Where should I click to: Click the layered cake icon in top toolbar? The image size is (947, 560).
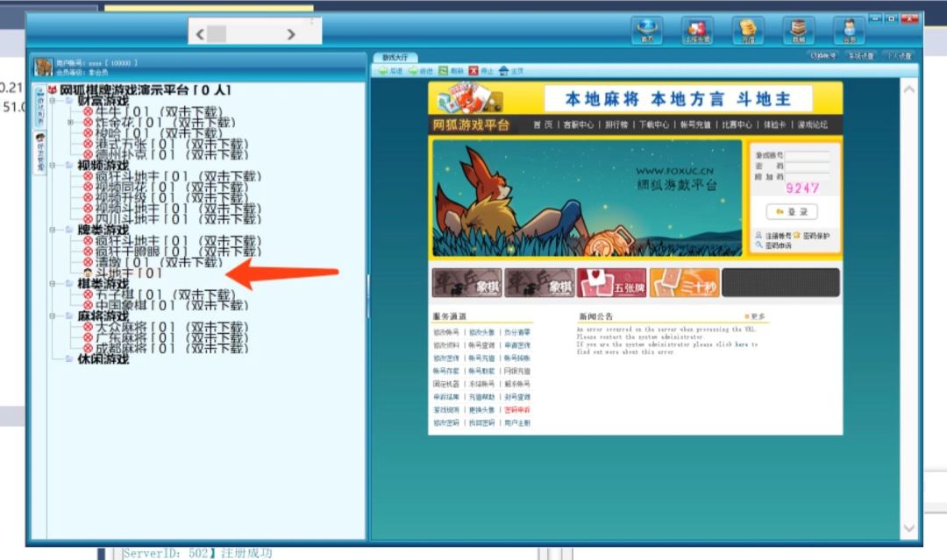(x=799, y=30)
